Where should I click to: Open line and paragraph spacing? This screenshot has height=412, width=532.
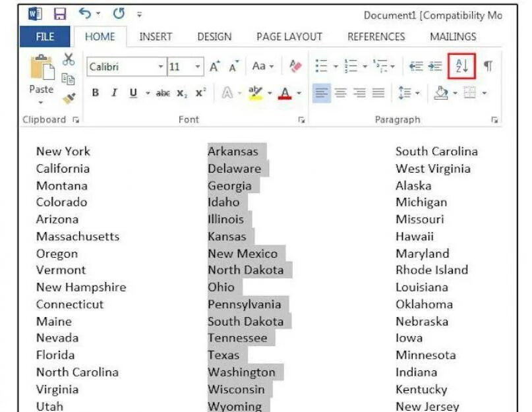[405, 93]
